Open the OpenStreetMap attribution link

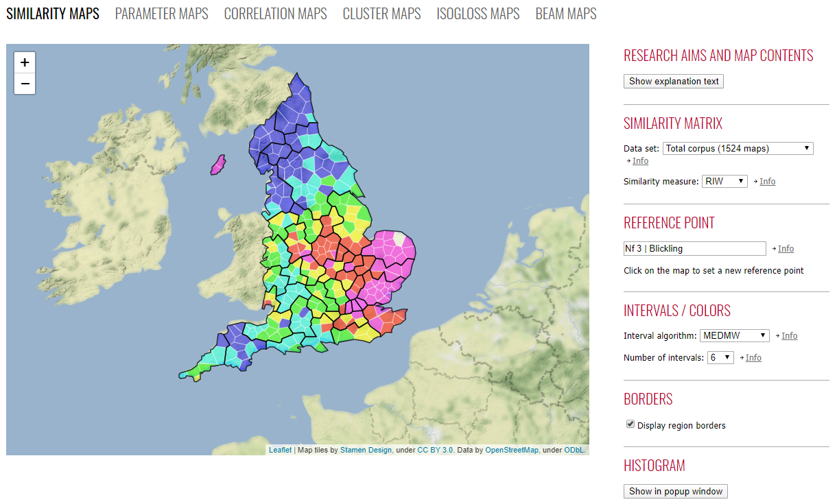pyautogui.click(x=511, y=450)
